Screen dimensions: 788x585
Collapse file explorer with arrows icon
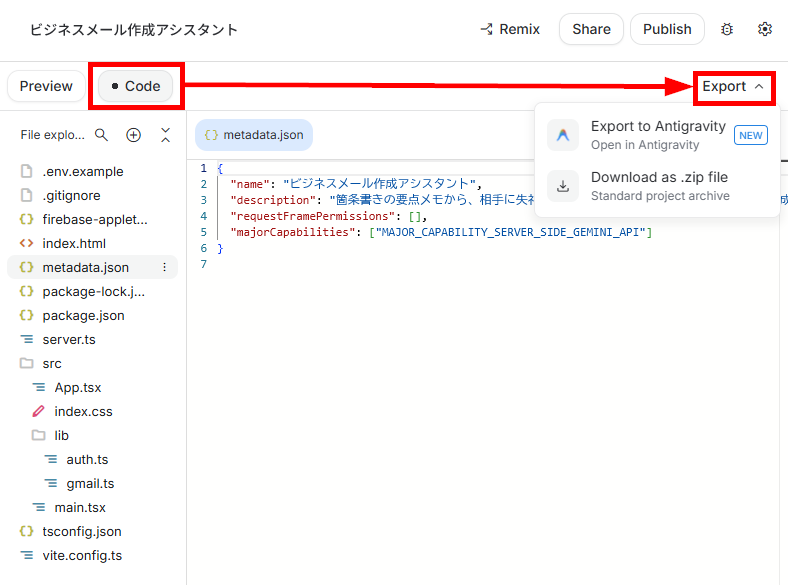tap(165, 135)
